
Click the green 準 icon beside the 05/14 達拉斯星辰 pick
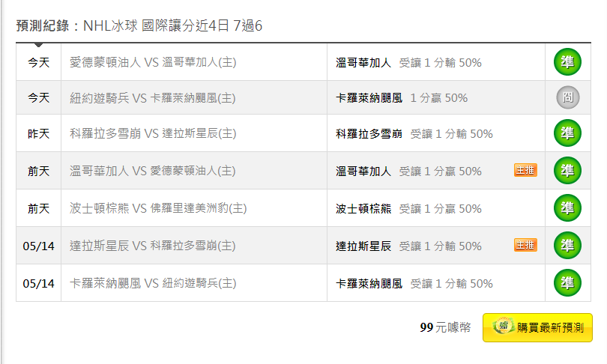(567, 246)
